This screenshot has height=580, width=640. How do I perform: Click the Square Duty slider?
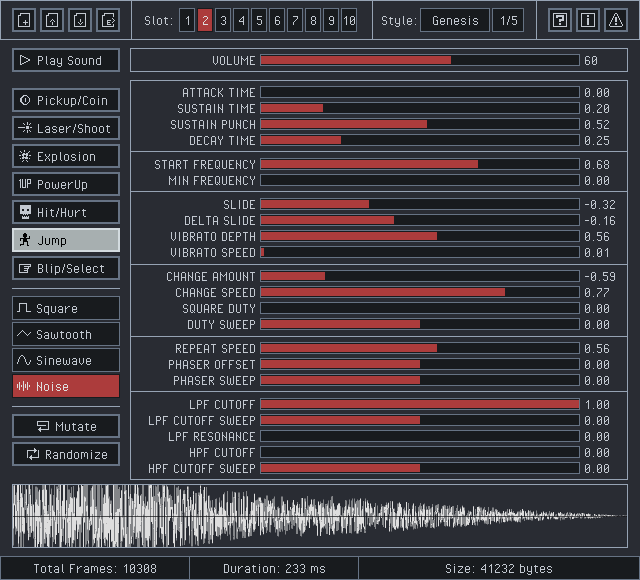pyautogui.click(x=420, y=308)
